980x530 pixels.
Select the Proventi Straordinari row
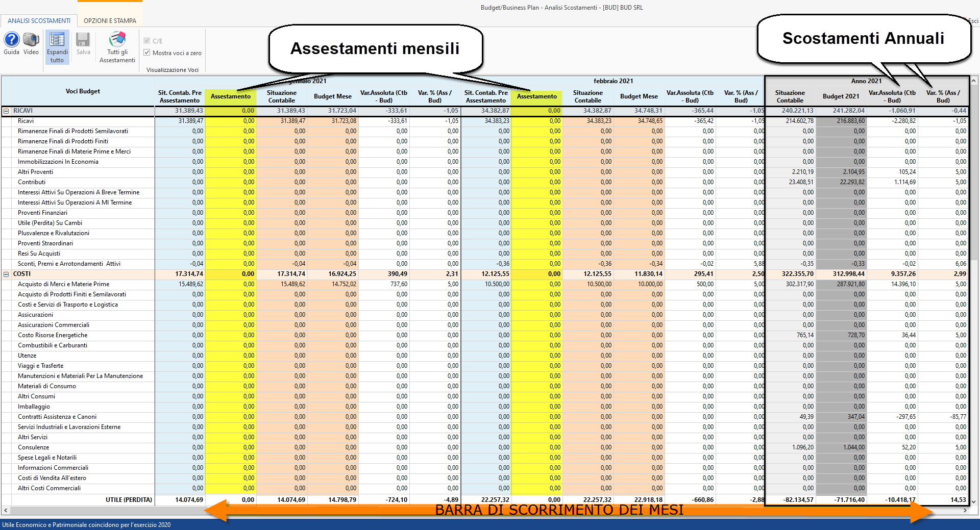pyautogui.click(x=45, y=243)
